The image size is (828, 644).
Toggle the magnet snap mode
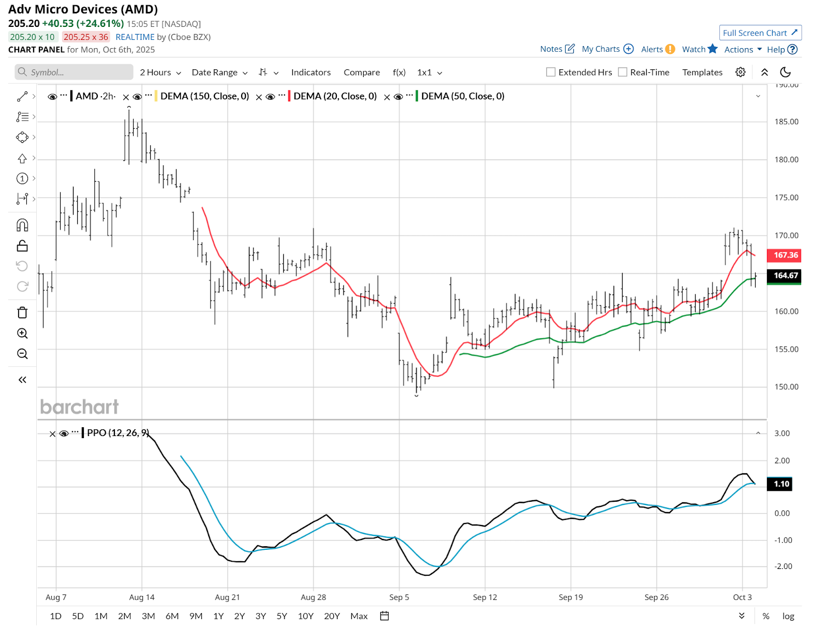pyautogui.click(x=22, y=225)
